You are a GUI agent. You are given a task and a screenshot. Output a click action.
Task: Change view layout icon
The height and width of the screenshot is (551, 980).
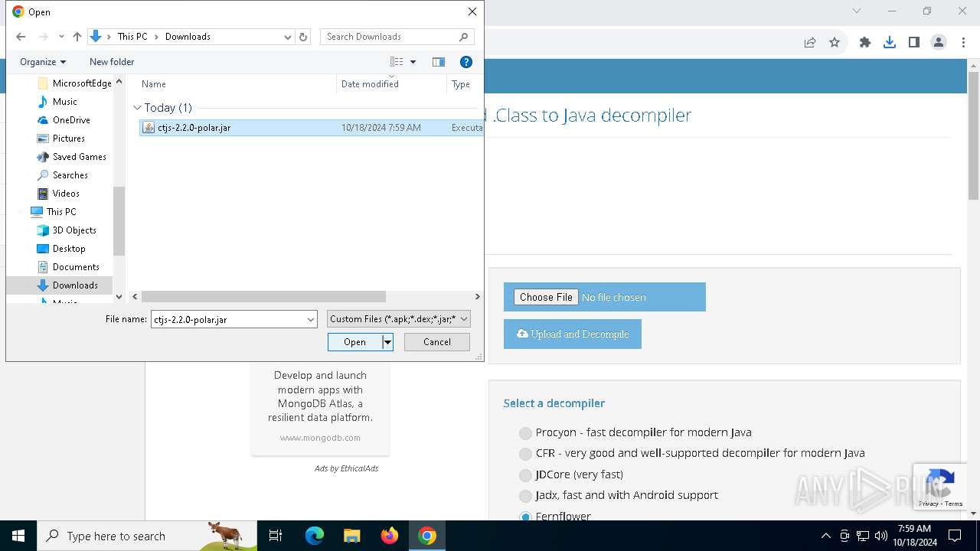pos(397,62)
